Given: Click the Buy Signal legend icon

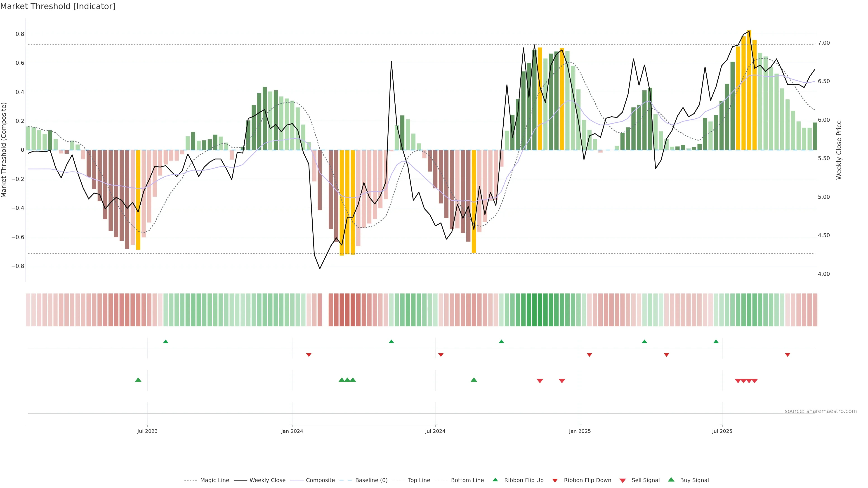Looking at the screenshot, I should [x=671, y=480].
